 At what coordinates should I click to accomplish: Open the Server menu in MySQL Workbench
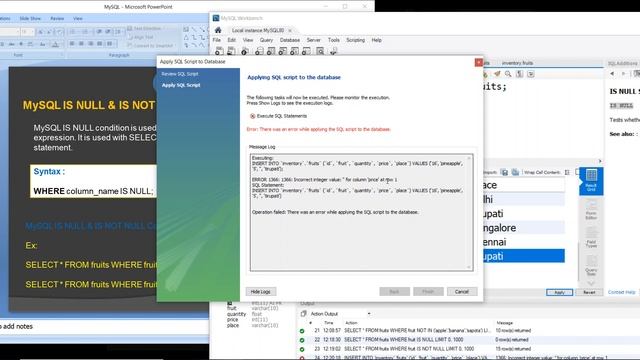point(313,40)
